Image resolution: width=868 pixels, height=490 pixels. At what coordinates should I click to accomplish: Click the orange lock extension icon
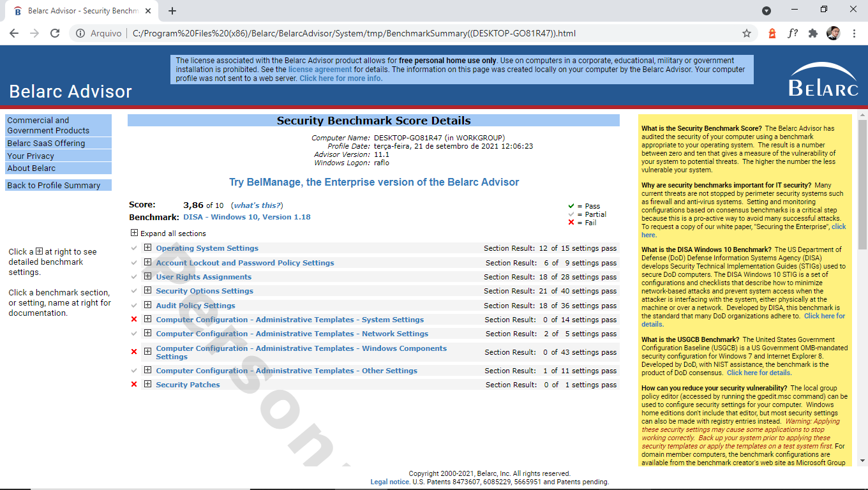coord(772,33)
